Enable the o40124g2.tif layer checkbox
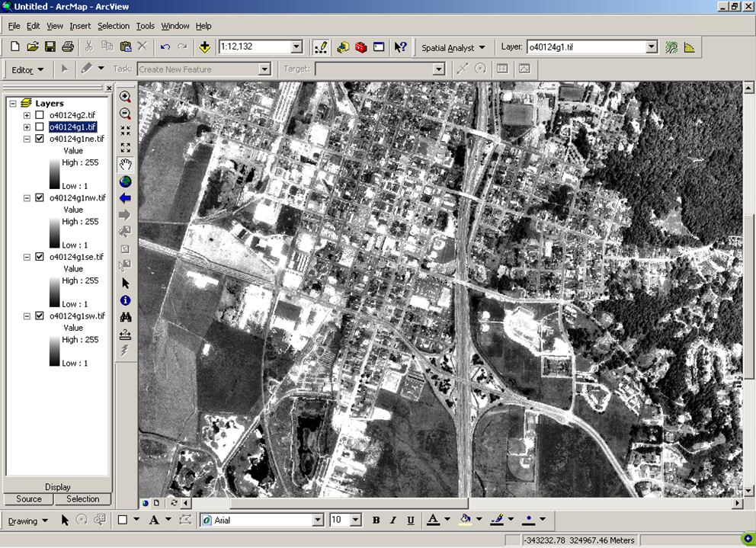756x548 pixels. click(40, 115)
